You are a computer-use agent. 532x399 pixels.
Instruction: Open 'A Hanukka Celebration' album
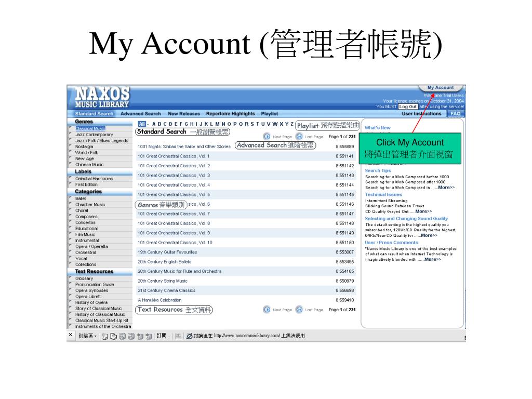[159, 300]
